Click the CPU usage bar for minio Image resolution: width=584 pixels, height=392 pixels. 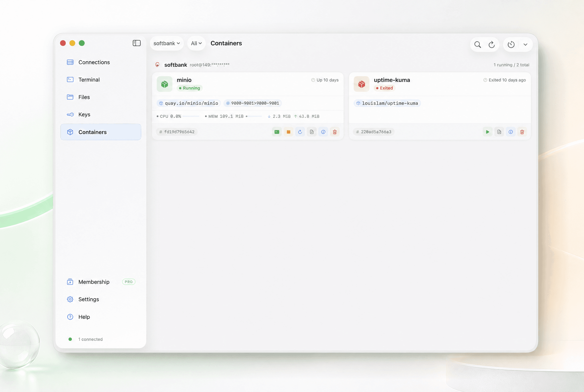pyautogui.click(x=191, y=116)
